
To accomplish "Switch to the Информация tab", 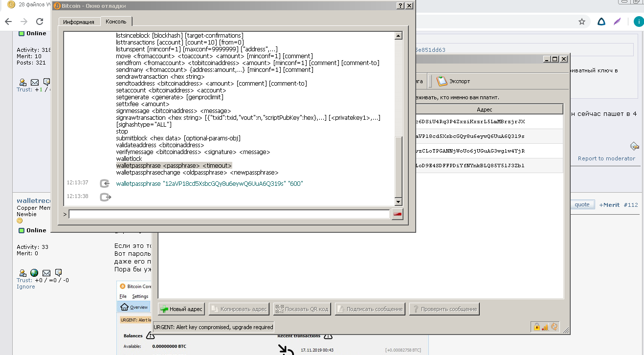I will pyautogui.click(x=79, y=22).
